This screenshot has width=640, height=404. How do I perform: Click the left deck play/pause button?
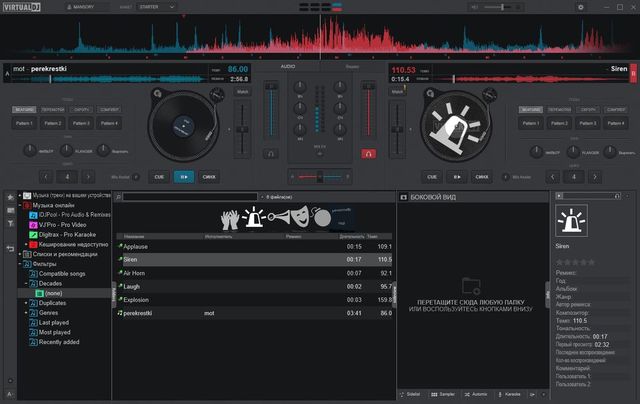tap(183, 176)
